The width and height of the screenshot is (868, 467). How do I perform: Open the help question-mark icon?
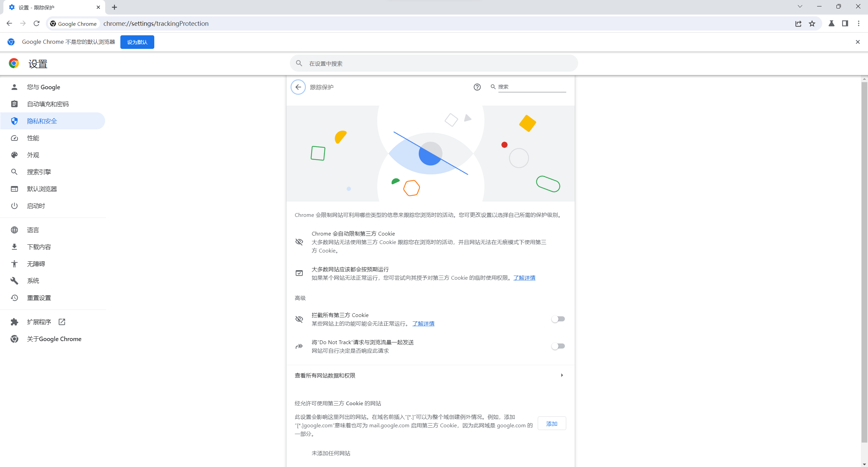pos(477,87)
